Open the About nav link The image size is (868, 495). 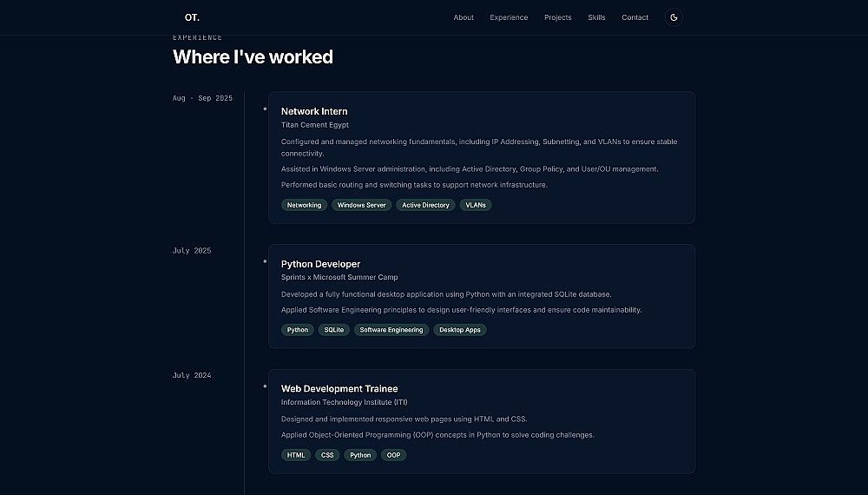coord(464,17)
